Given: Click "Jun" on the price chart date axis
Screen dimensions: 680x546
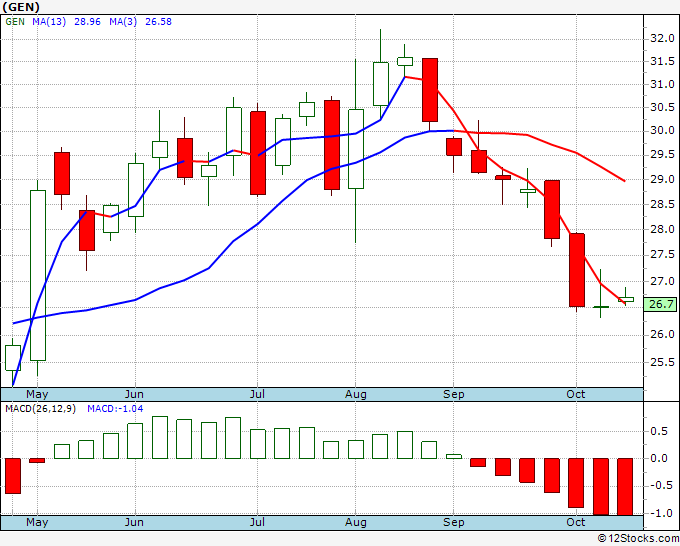Looking at the screenshot, I should coord(134,394).
